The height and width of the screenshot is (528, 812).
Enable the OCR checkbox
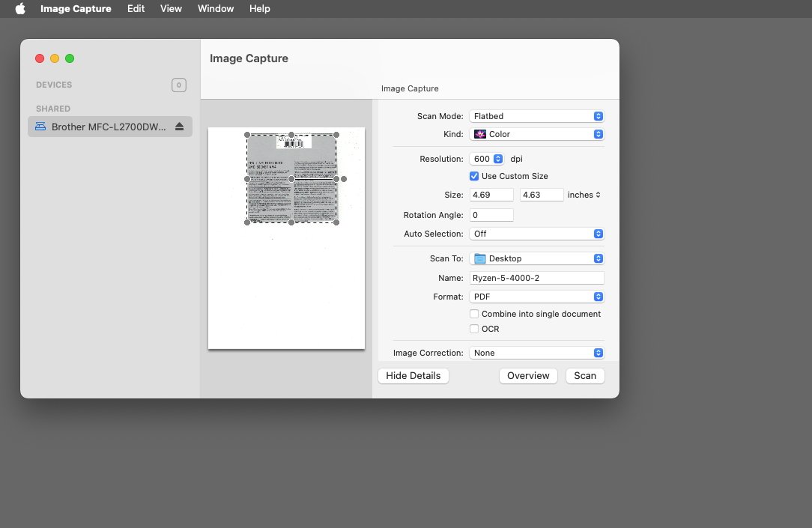coord(474,329)
